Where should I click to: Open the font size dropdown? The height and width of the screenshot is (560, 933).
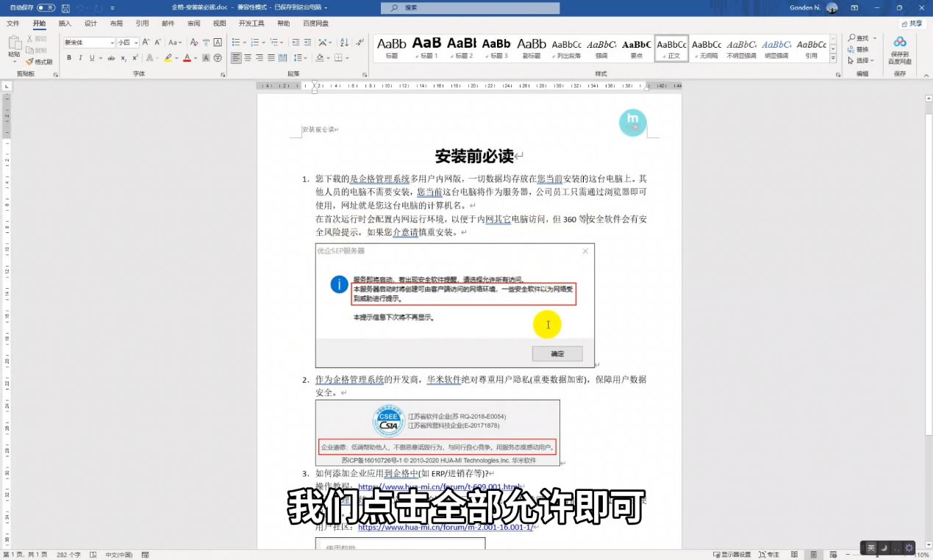(136, 43)
